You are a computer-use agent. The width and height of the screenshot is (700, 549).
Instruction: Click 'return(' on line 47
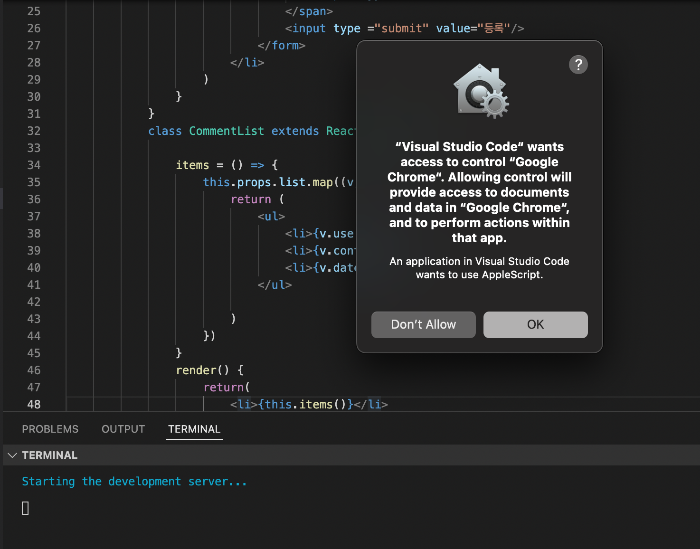pos(227,387)
